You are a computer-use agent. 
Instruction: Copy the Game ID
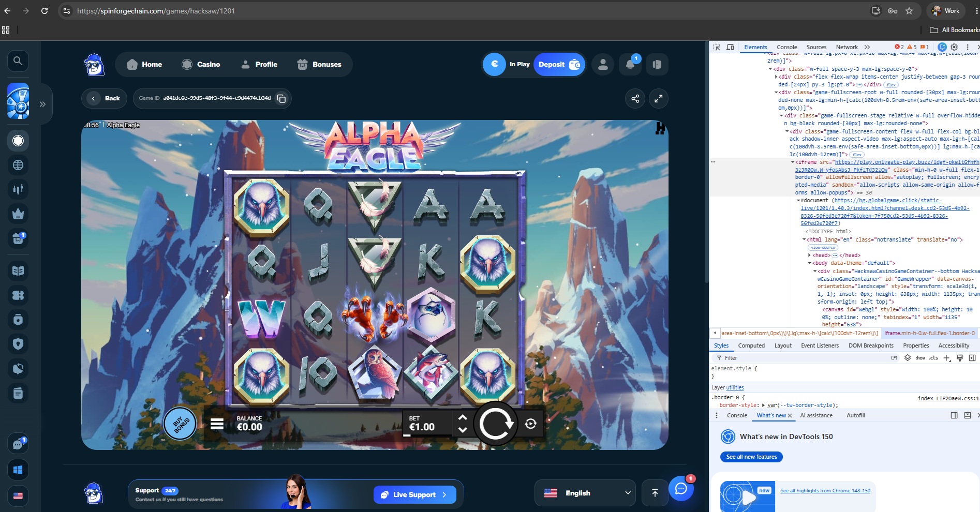coord(281,98)
